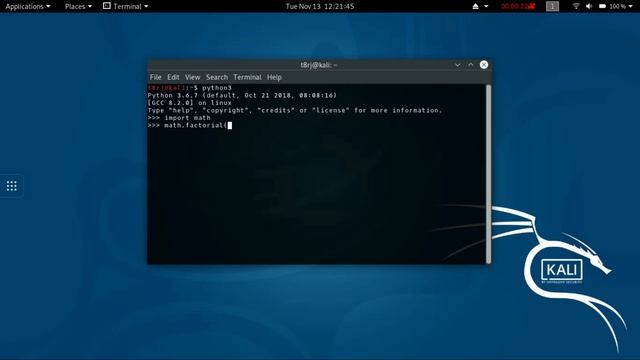Show applications grid icon on left edge

(x=12, y=186)
